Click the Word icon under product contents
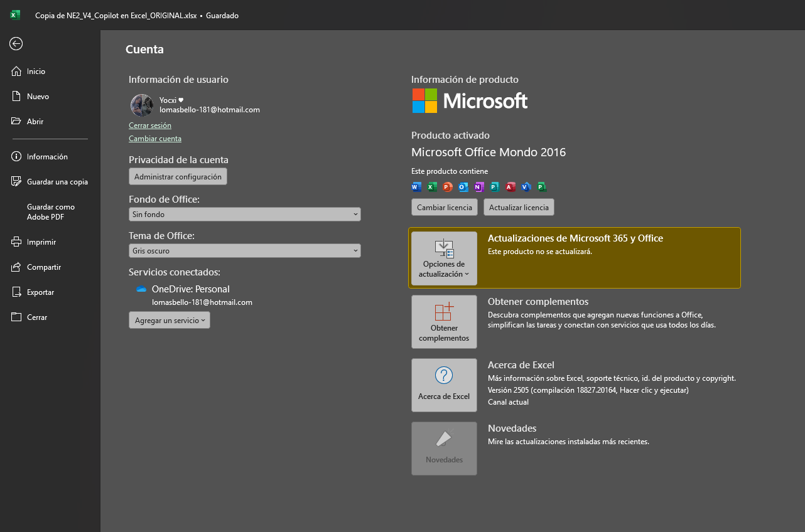 (x=416, y=187)
